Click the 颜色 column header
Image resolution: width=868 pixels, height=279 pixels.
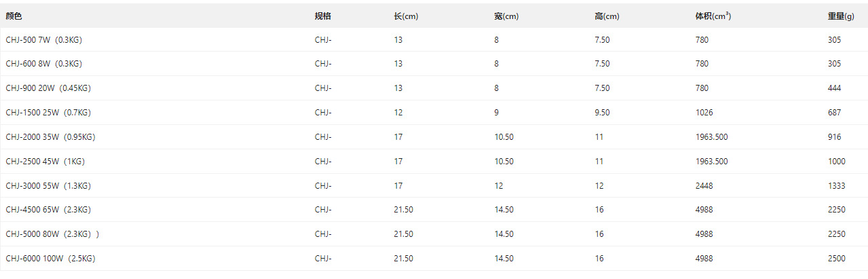tap(14, 16)
